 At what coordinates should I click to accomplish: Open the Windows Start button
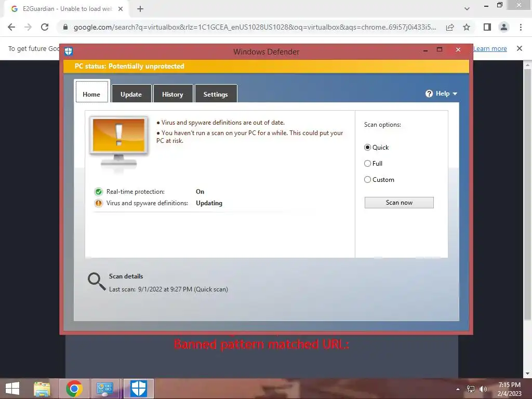pyautogui.click(x=12, y=389)
